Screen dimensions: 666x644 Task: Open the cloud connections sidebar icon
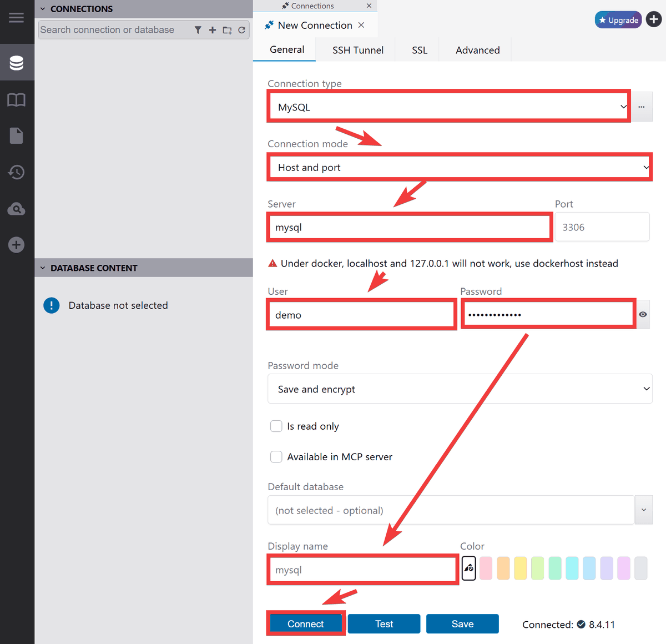[x=17, y=209]
